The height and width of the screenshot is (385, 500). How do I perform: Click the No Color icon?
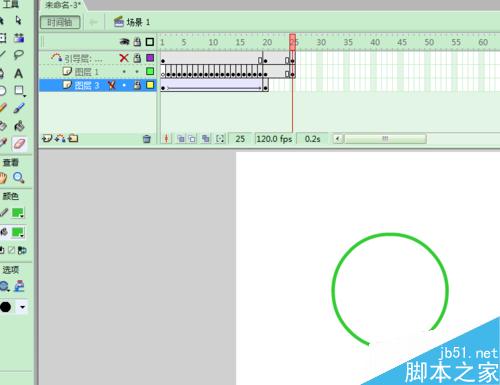[12, 250]
